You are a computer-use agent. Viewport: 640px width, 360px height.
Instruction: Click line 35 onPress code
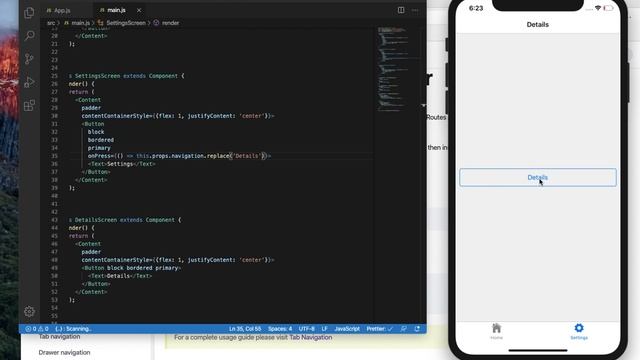(x=179, y=156)
